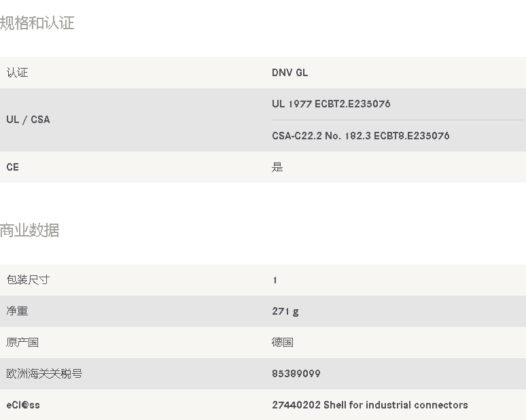Select the 包装尺寸 row label
The height and width of the screenshot is (420, 526).
pos(28,280)
